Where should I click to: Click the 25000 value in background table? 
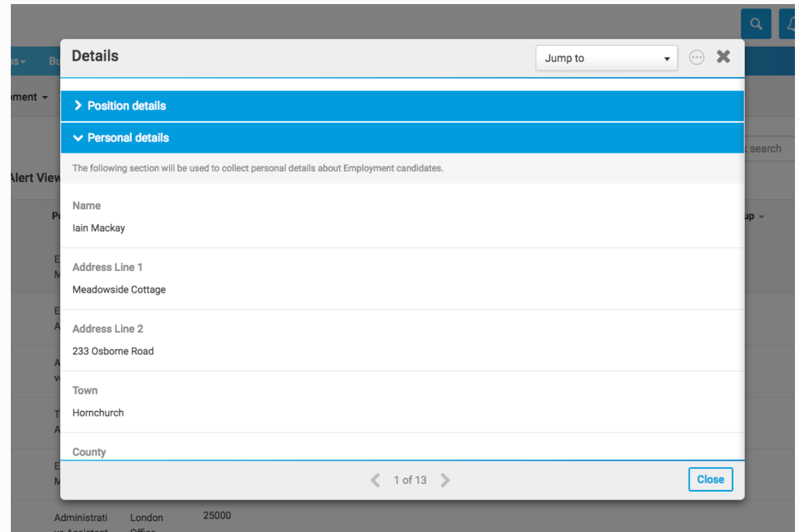[x=217, y=516]
